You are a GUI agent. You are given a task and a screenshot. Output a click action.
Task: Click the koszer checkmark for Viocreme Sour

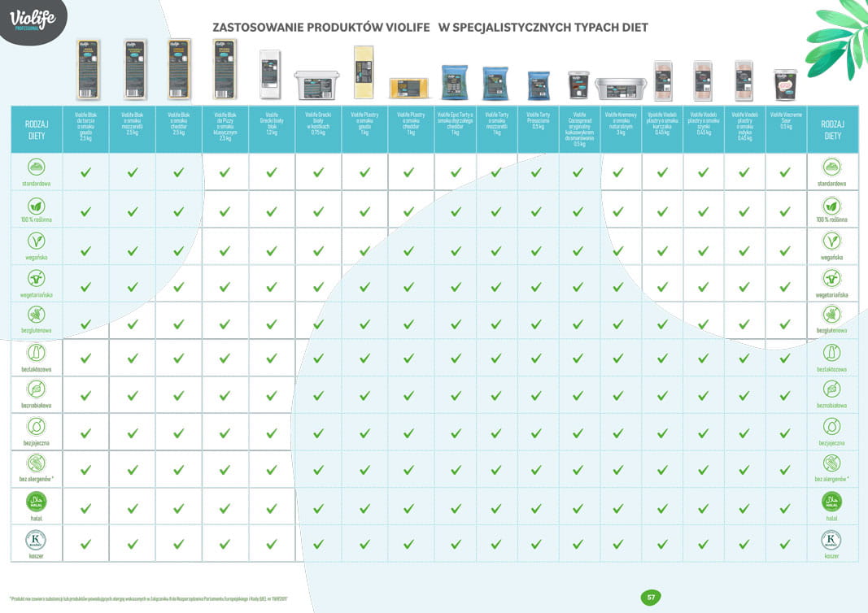click(785, 545)
